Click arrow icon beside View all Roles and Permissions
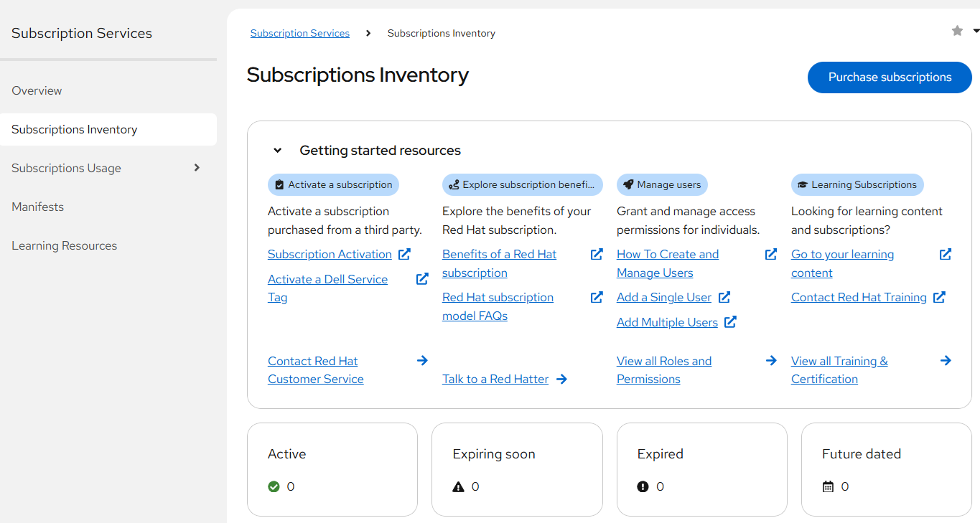 pyautogui.click(x=771, y=361)
